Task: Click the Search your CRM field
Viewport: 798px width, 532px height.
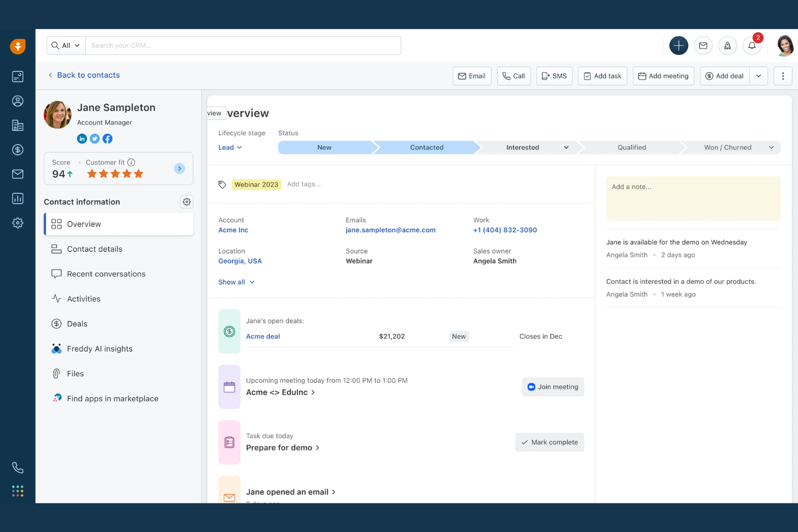Action: (x=243, y=46)
